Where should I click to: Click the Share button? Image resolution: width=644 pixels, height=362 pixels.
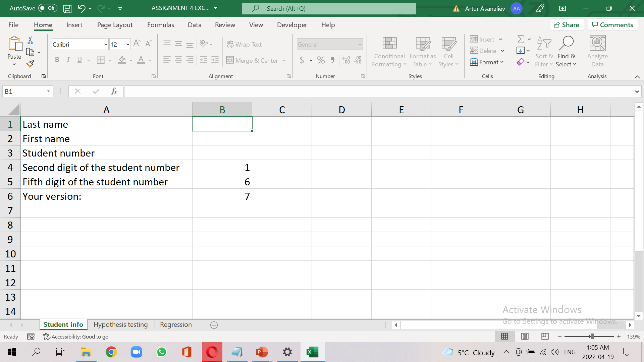click(x=567, y=24)
